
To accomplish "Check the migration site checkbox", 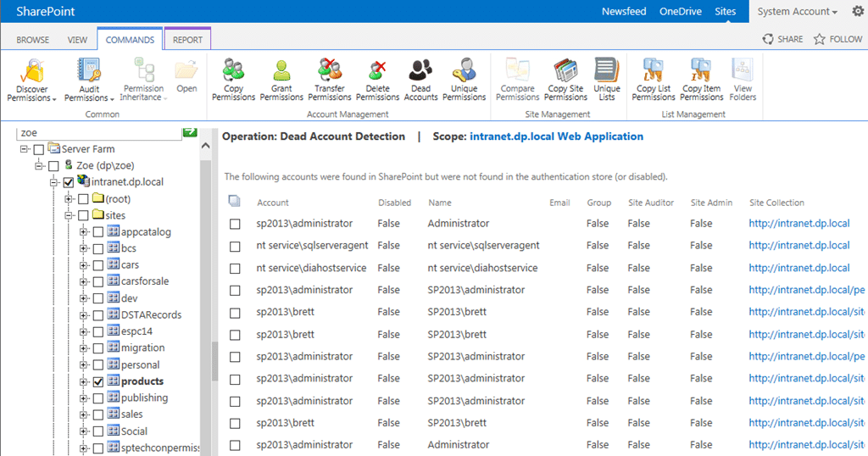I will tap(98, 348).
